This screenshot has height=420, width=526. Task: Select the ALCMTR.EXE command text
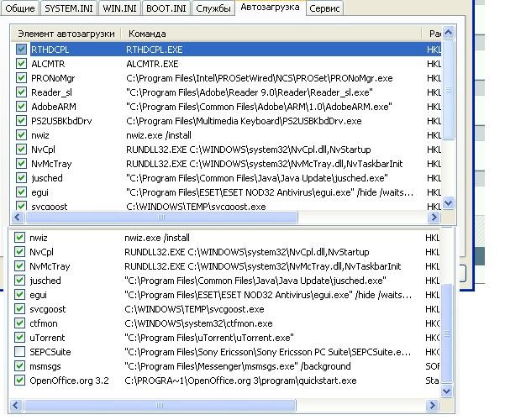(152, 64)
